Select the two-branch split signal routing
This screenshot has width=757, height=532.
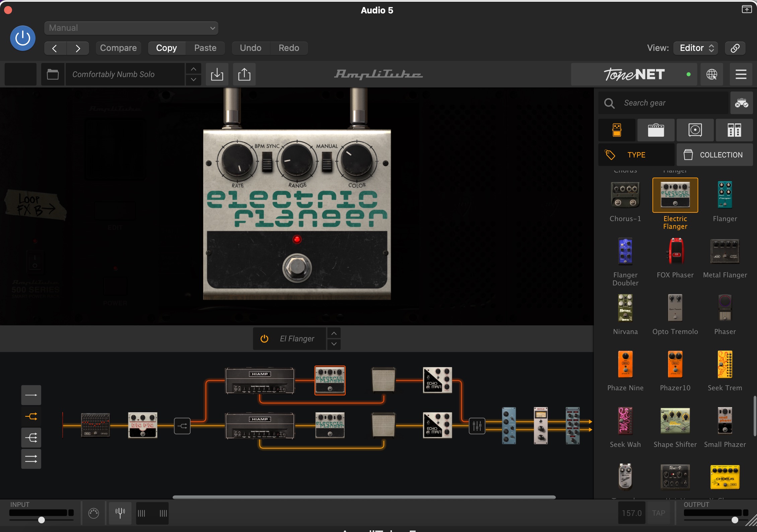click(x=31, y=416)
